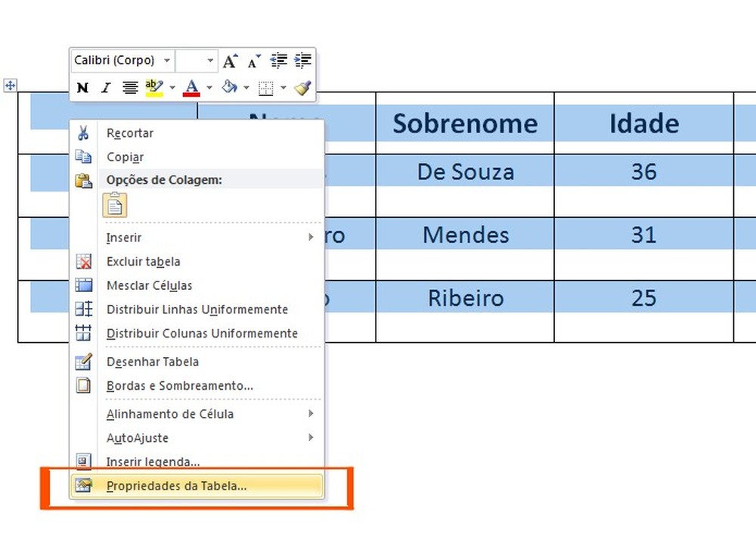Viewport: 756px width, 538px height.
Task: Expand Alinhamento de Célula submenu
Action: [197, 414]
